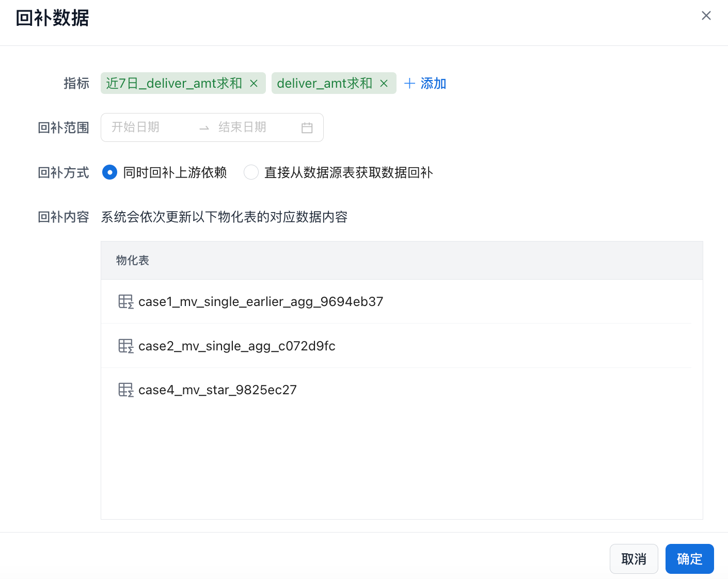Click table icon beside case2_mv_single_agg_c072d9fc
The height and width of the screenshot is (579, 728).
tap(125, 346)
